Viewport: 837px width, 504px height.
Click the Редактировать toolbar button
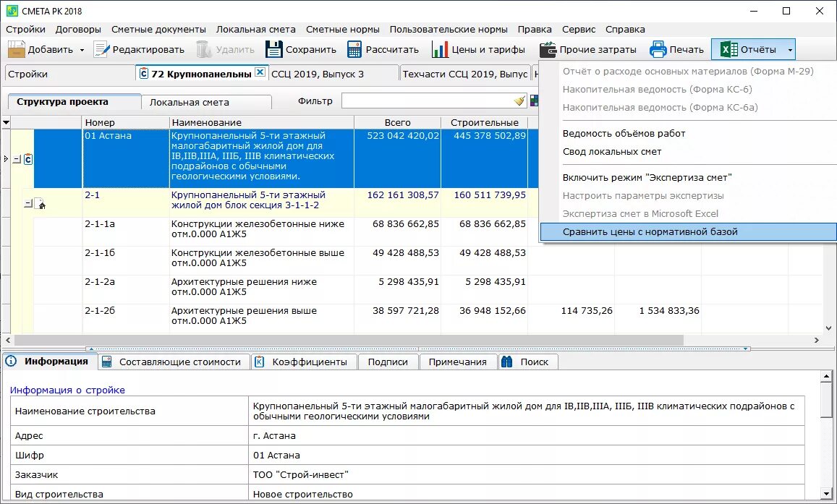(x=139, y=50)
